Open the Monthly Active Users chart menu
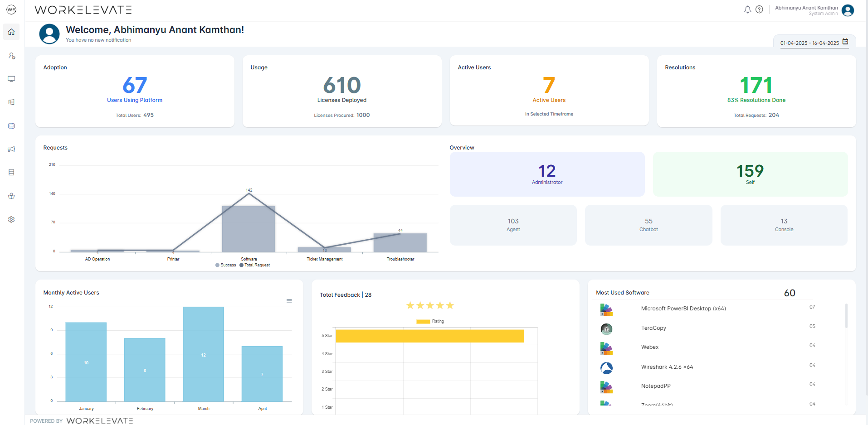868x425 pixels. (x=289, y=300)
